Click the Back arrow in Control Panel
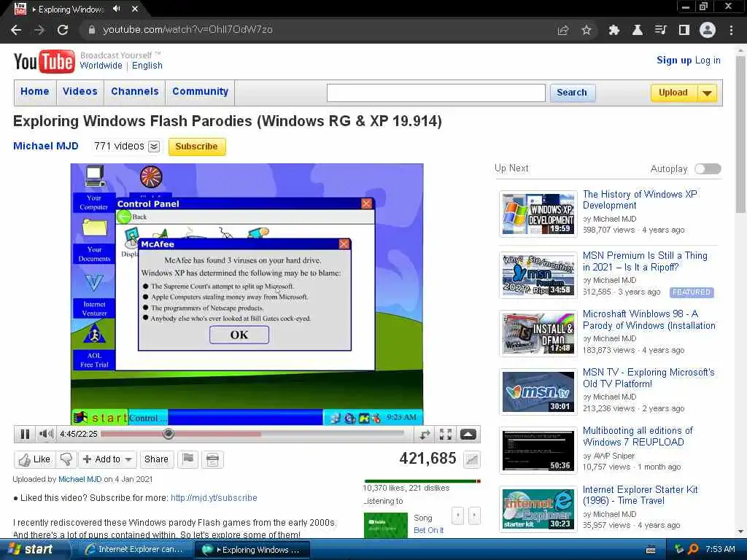Screen dimensions: 747x560 (124, 217)
